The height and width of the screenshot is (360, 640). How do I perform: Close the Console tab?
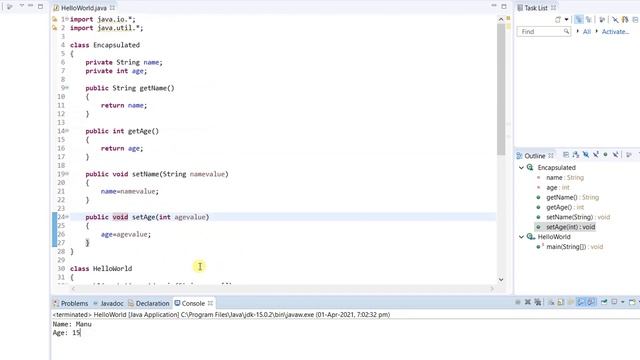[210, 303]
